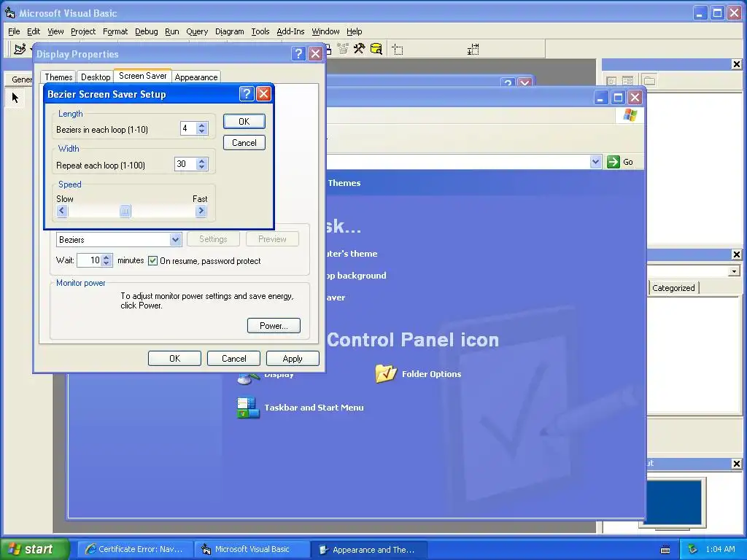The height and width of the screenshot is (560, 747).
Task: Click the form position coordinates icon in toolbar
Action: [x=398, y=50]
